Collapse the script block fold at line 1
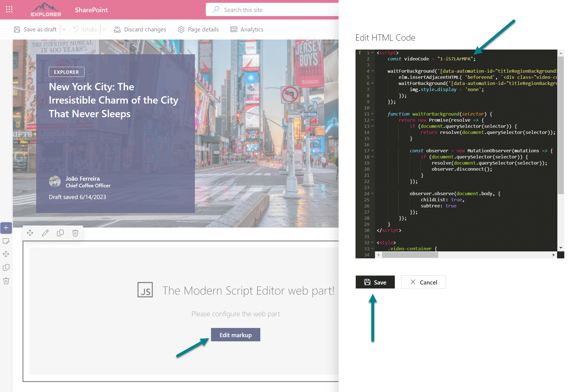The image size is (576, 392). pos(372,53)
